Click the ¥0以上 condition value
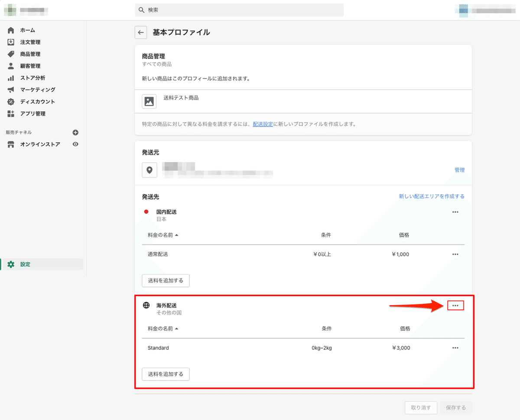This screenshot has width=520, height=420. (322, 254)
